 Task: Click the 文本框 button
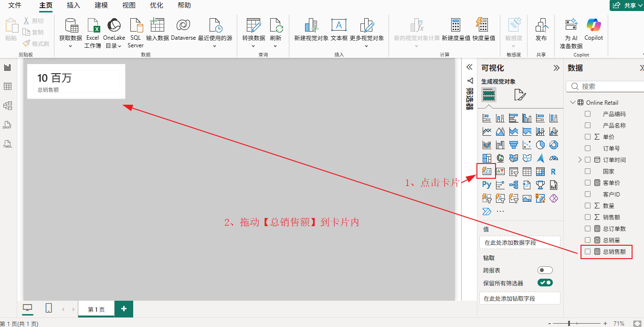tap(339, 30)
